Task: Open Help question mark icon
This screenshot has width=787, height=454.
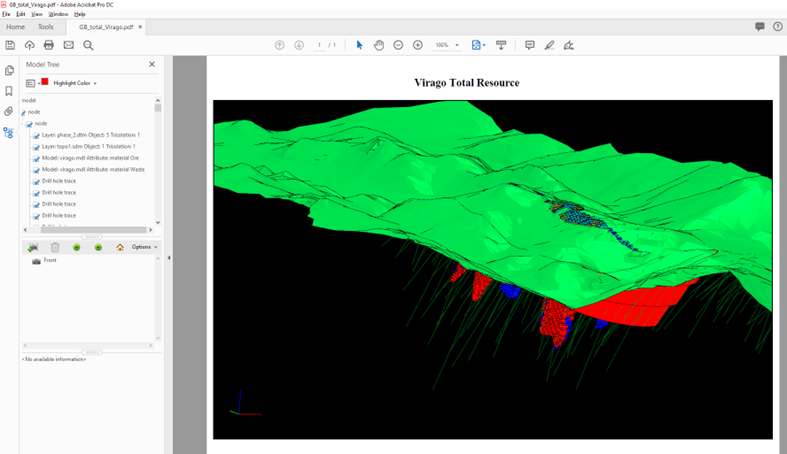Action: 777,27
